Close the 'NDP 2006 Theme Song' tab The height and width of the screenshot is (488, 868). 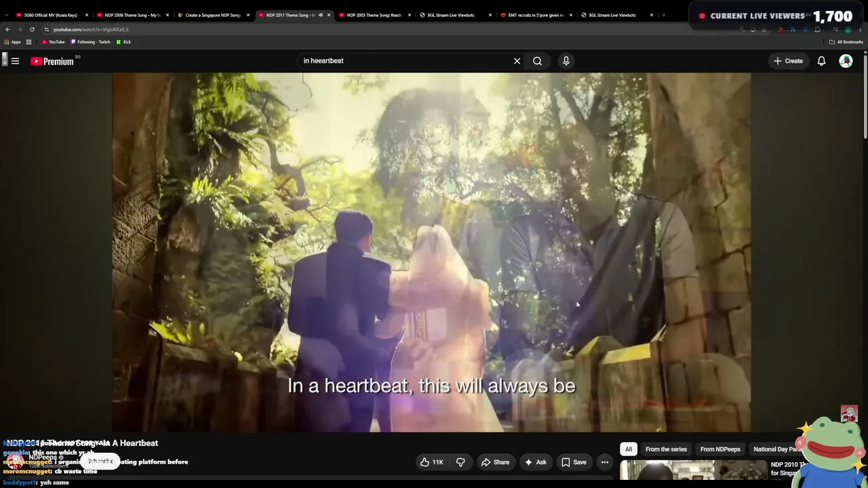(x=167, y=15)
